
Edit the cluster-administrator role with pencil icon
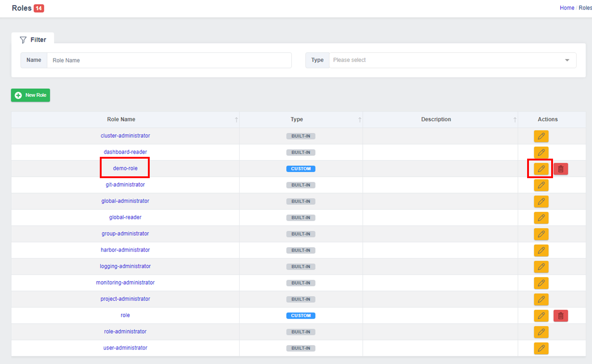tap(541, 136)
